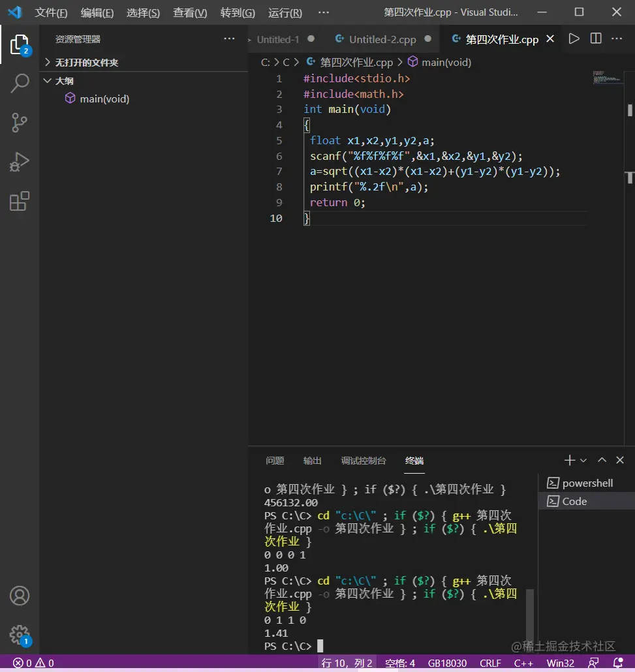
Task: Collapse the 大纲 outline section
Action: tap(64, 81)
